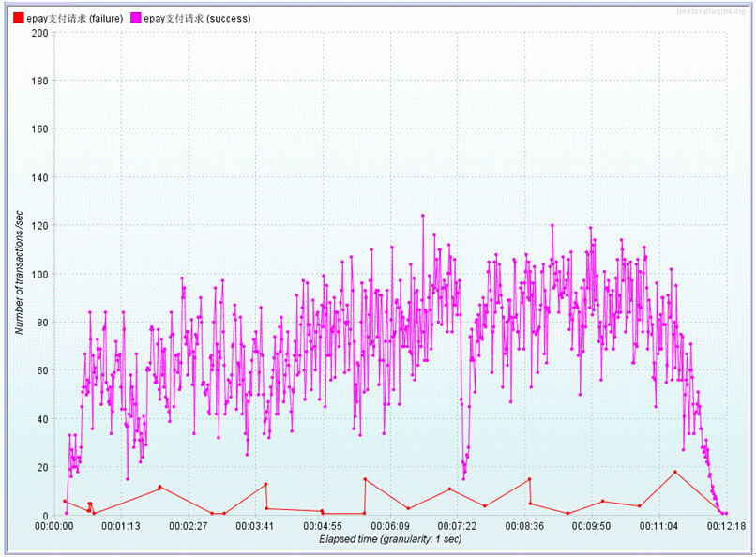Click the y-axis value 200
Viewport: 756px width, 557px height.
(39, 33)
